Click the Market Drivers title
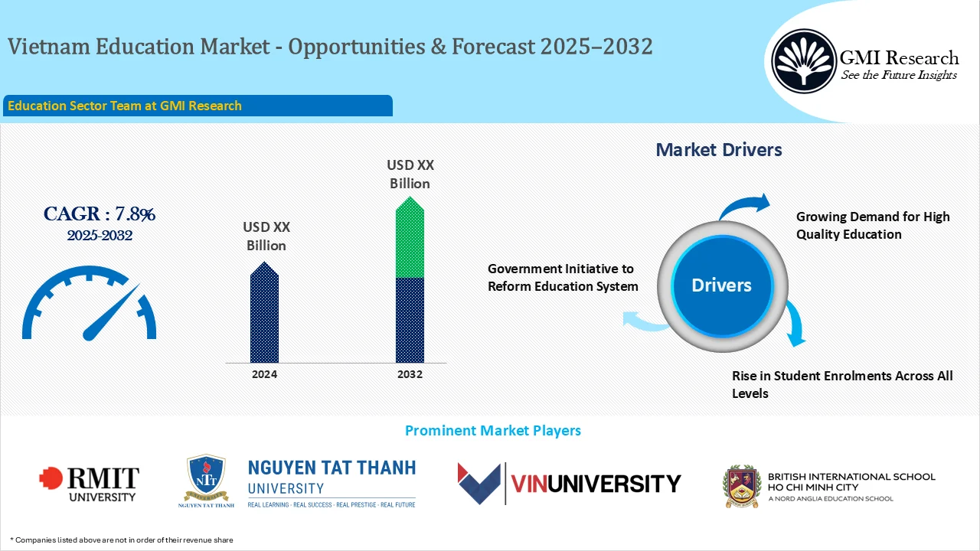980x551 pixels. [718, 149]
